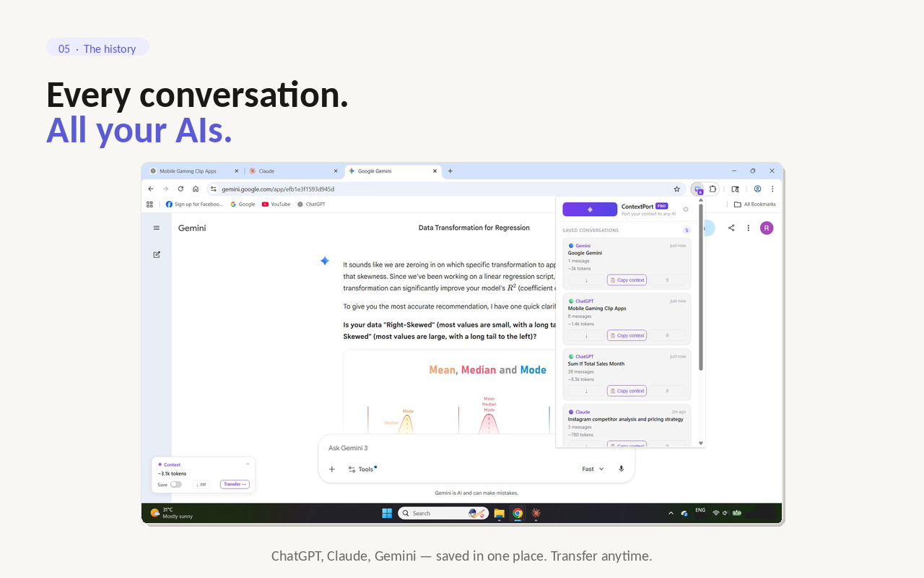Copy context of Sum If Total Sales Month
924x578 pixels.
pos(627,391)
